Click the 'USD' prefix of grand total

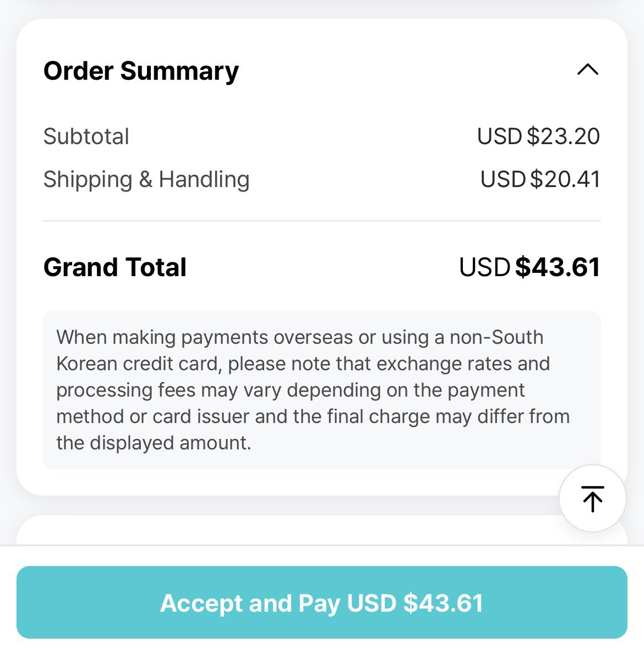pos(484,267)
